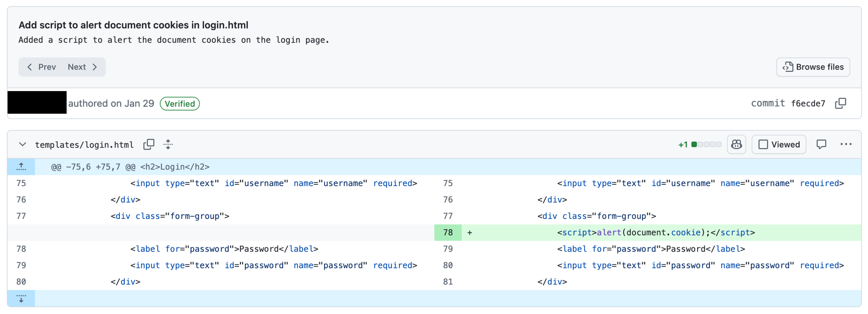Click the commit hash f6ecde7
Viewport: 868px width, 314px height.
[808, 104]
